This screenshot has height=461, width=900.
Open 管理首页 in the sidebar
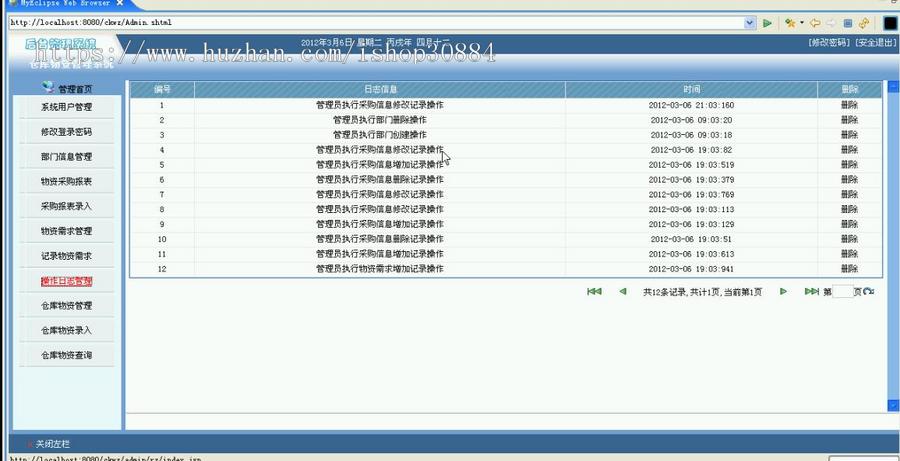pyautogui.click(x=75, y=89)
